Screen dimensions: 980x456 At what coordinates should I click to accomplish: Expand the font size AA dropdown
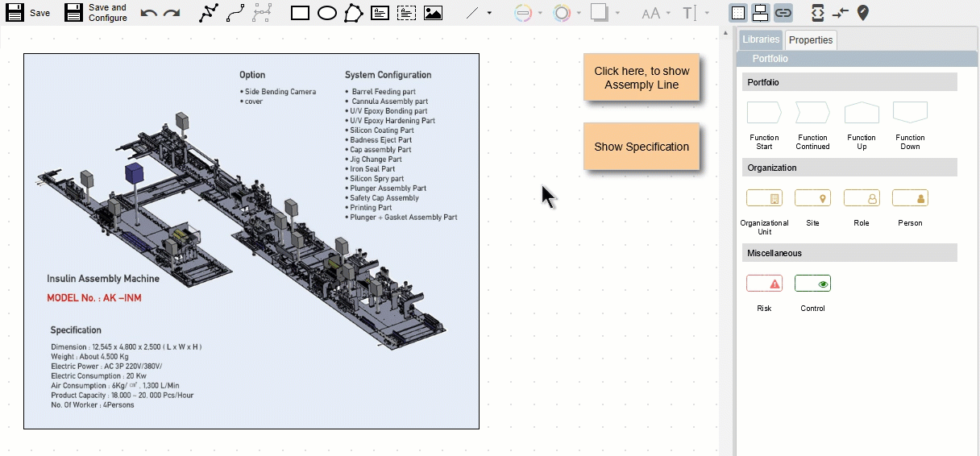click(x=669, y=13)
